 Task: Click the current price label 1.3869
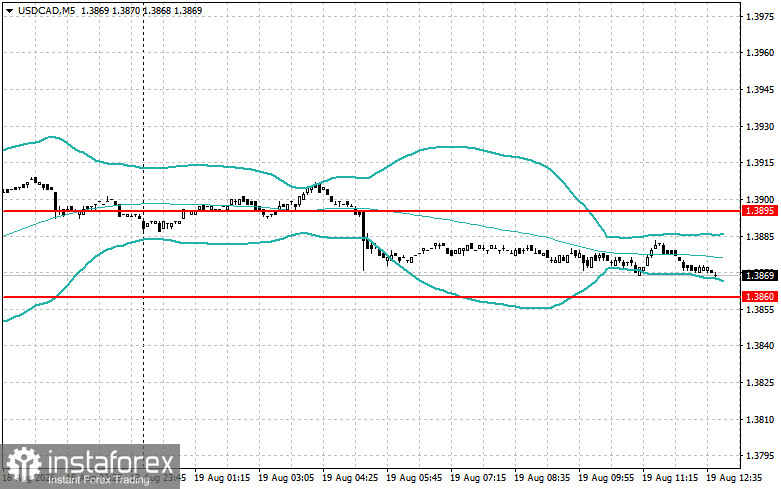point(760,275)
